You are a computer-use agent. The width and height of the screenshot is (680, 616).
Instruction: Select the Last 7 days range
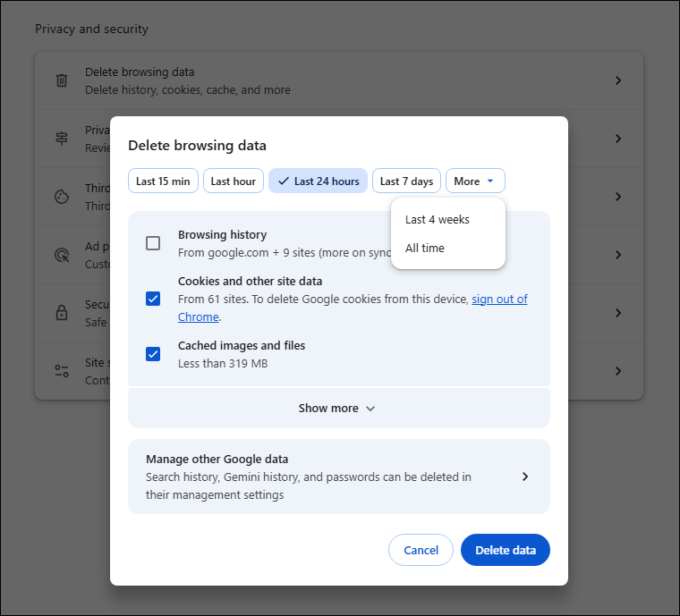406,181
